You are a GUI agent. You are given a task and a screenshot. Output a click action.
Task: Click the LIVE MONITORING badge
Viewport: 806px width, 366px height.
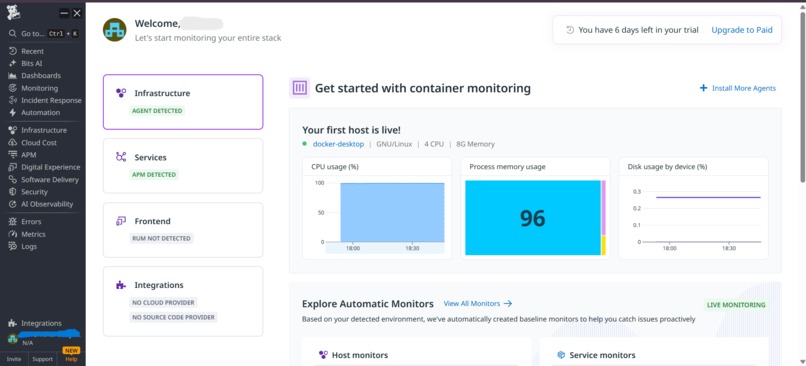pos(736,305)
